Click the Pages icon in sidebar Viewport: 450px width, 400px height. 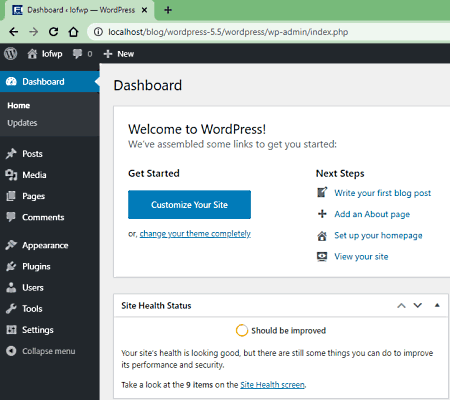11,196
